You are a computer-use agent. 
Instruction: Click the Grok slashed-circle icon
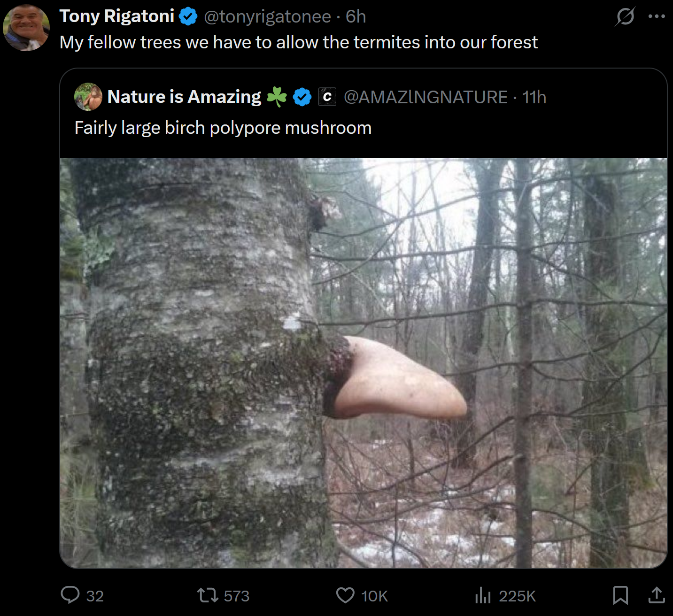(625, 16)
